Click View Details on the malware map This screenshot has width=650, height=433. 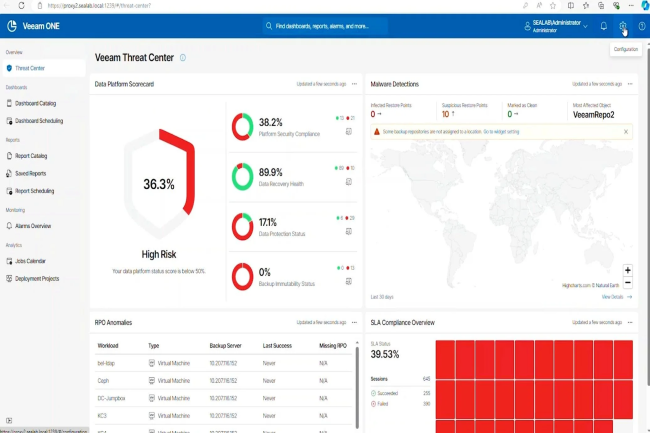point(615,297)
